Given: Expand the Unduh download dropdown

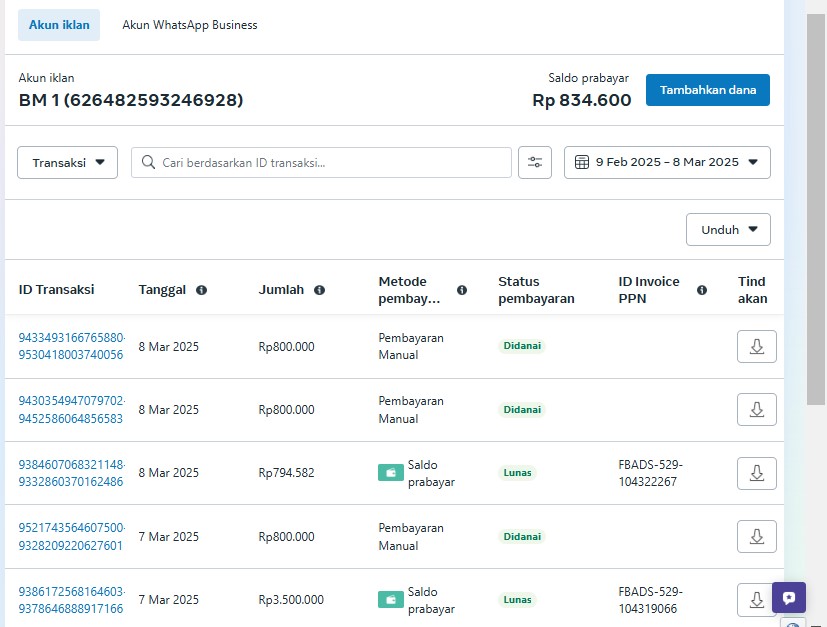Looking at the screenshot, I should click(728, 229).
